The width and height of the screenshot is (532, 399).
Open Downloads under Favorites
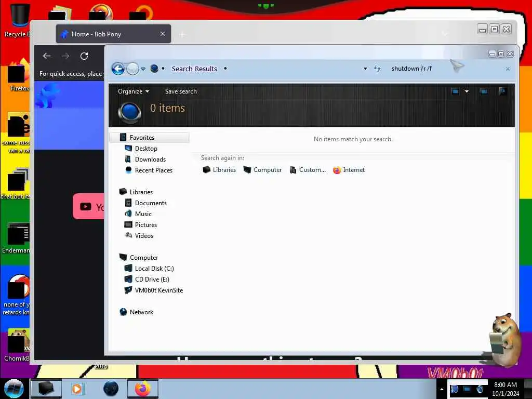pos(150,159)
